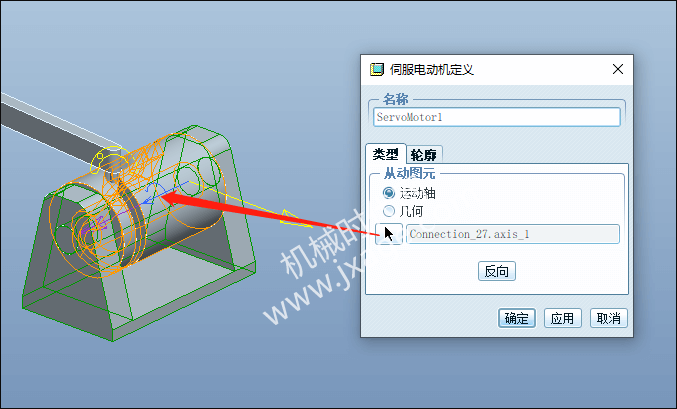The height and width of the screenshot is (409, 677).
Task: Click the yellow direction arrowhead near the bracket
Action: (296, 219)
